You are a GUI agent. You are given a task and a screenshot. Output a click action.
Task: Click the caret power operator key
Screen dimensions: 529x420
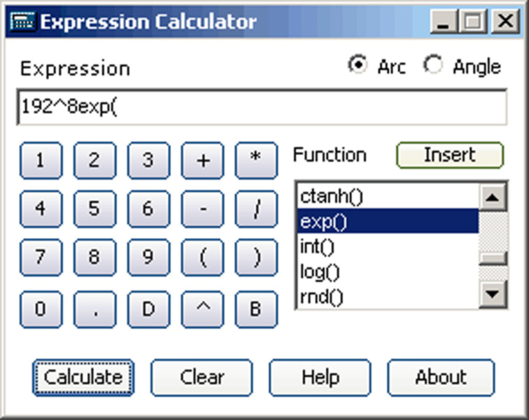(202, 309)
